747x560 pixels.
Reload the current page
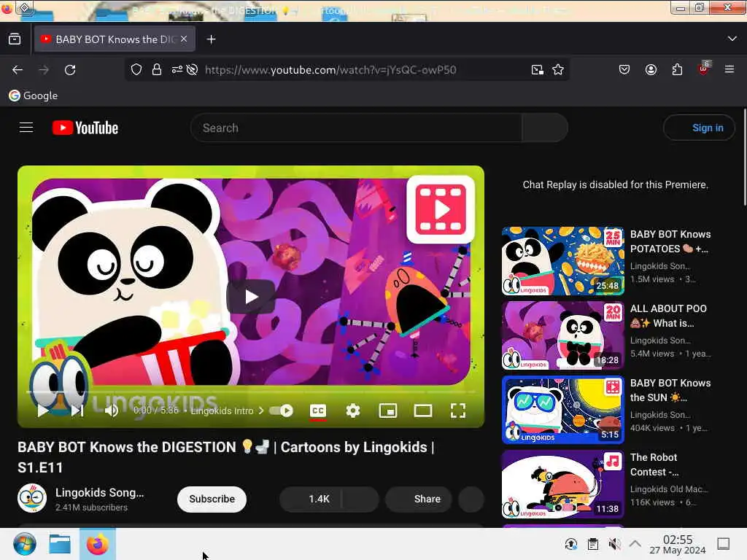70,70
